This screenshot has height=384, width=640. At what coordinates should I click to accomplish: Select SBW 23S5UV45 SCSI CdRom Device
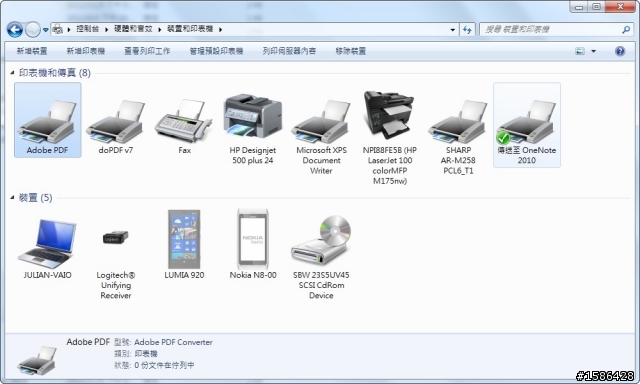(321, 241)
